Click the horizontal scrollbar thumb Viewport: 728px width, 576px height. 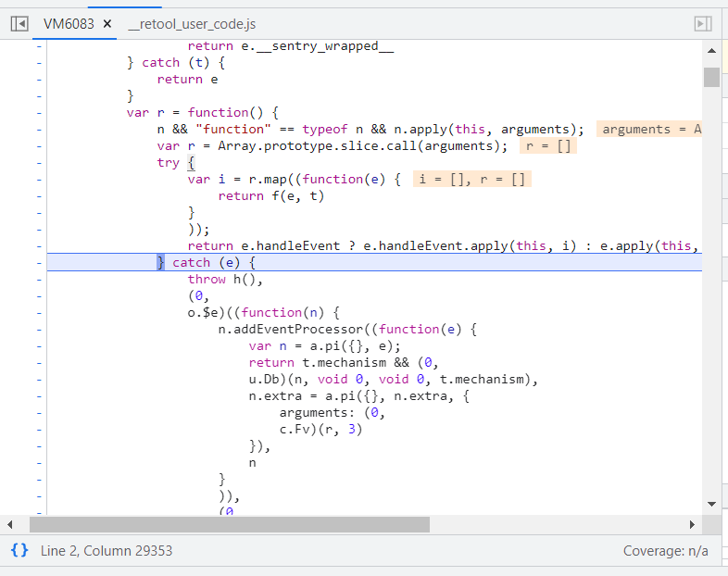click(230, 524)
